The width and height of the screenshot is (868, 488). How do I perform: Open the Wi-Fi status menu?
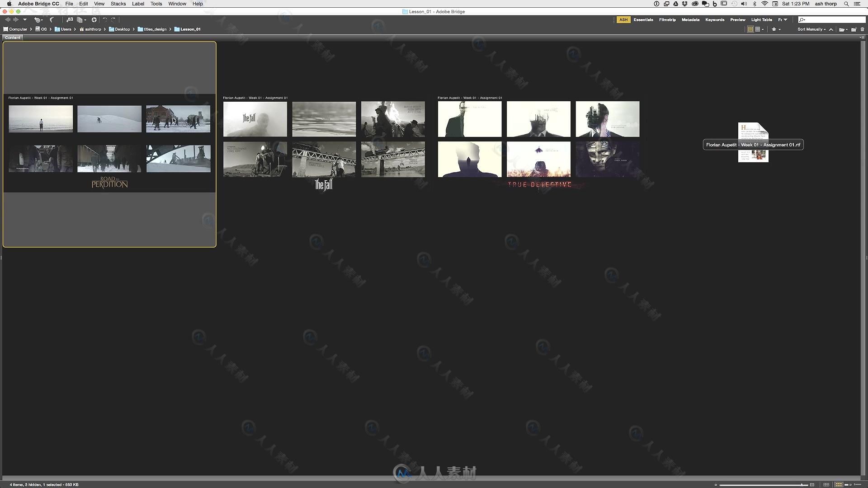tap(764, 4)
